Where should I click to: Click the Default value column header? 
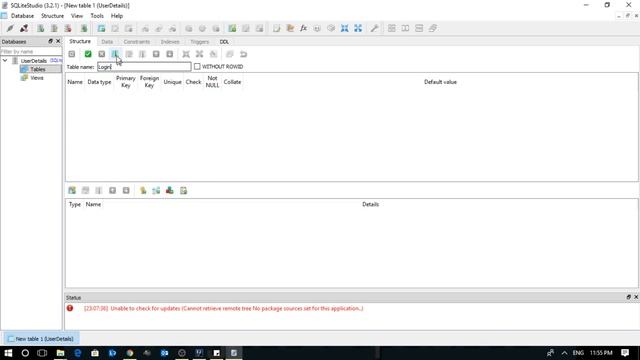pos(440,82)
